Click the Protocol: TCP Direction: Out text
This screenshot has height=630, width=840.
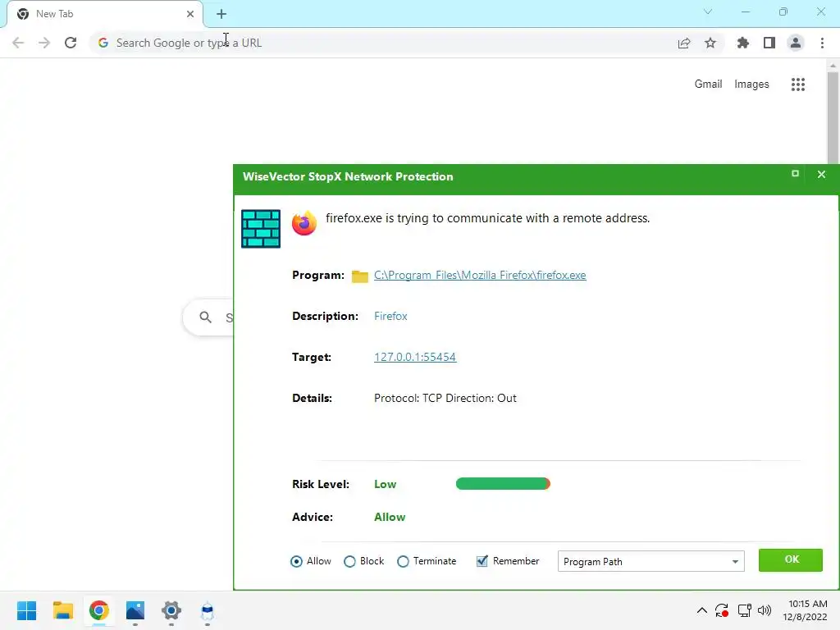pyautogui.click(x=445, y=398)
